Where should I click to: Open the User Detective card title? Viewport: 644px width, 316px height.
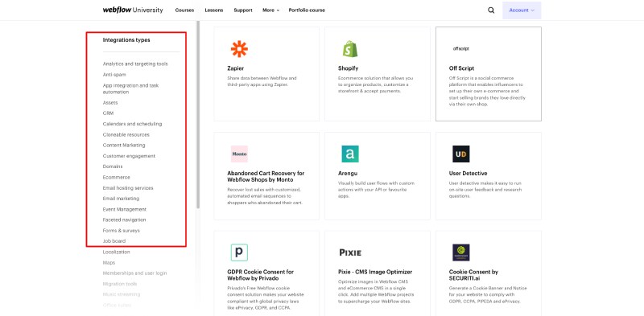468,174
